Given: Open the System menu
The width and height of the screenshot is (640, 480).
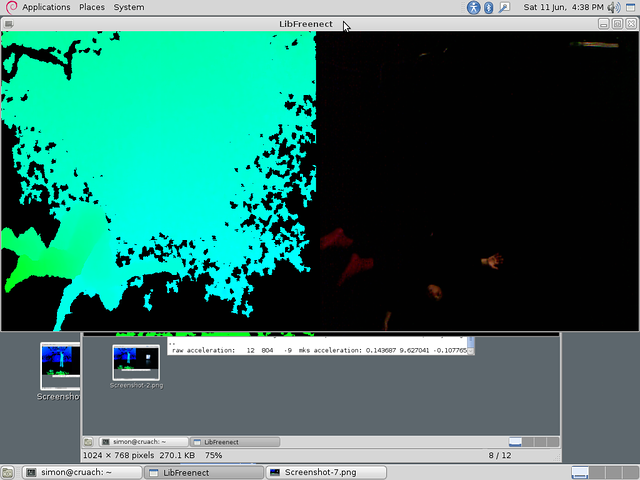Looking at the screenshot, I should pos(129,7).
